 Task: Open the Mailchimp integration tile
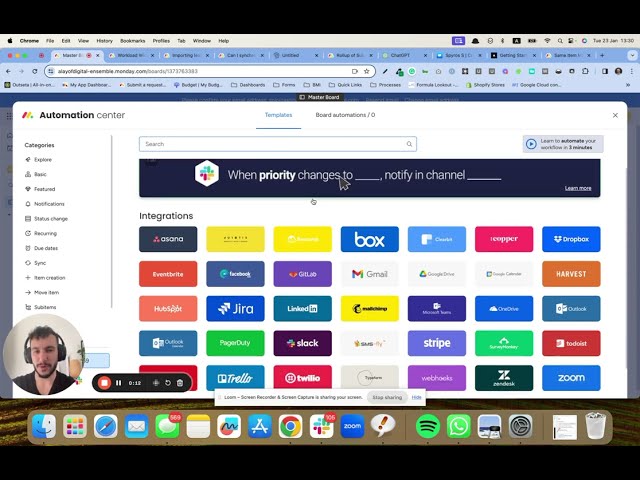[x=369, y=309]
